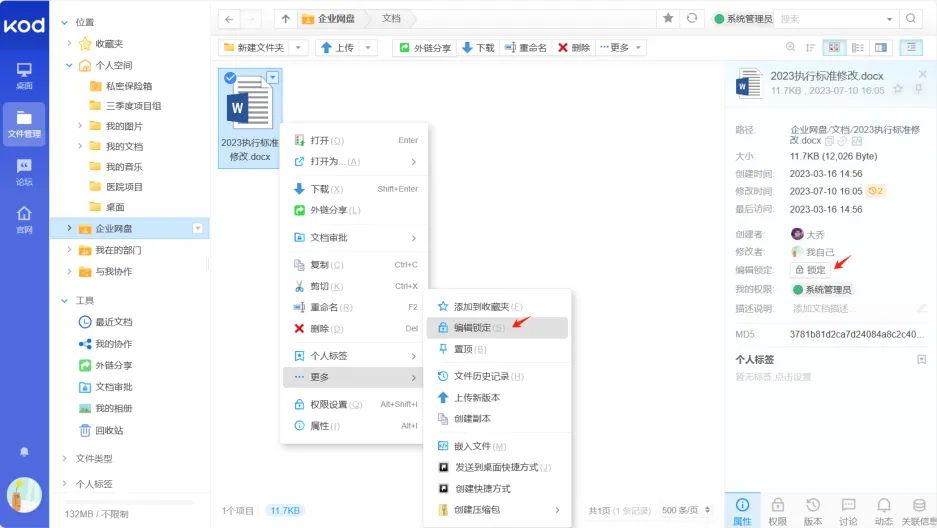Image resolution: width=937 pixels, height=528 pixels.
Task: Choose 文档审批 in context menu
Action: point(356,238)
